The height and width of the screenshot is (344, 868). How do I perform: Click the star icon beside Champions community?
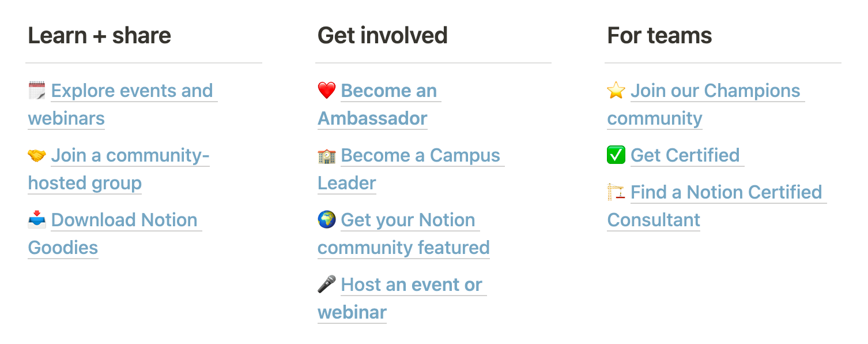click(x=616, y=89)
